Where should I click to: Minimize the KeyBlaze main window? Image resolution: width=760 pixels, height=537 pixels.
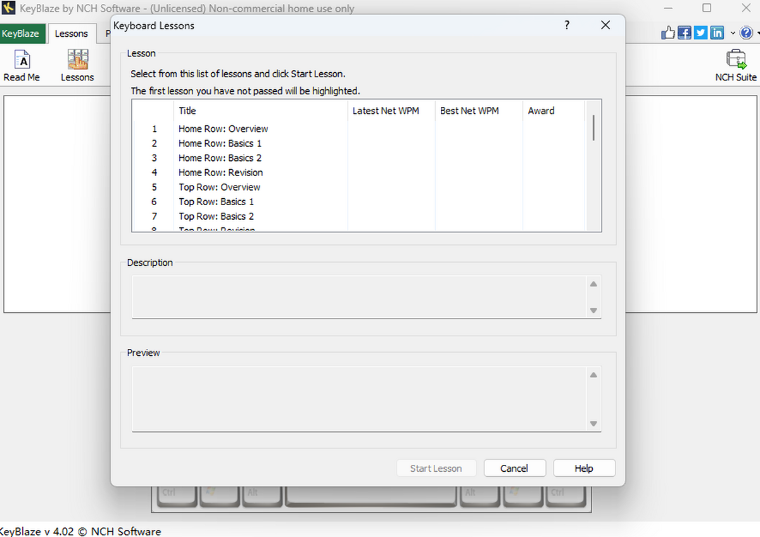tap(668, 8)
